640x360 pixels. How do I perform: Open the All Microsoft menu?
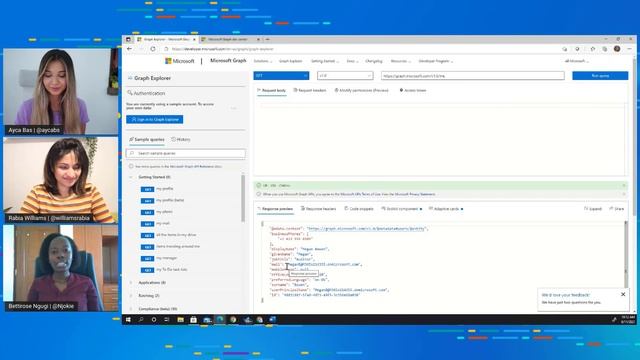(x=576, y=61)
